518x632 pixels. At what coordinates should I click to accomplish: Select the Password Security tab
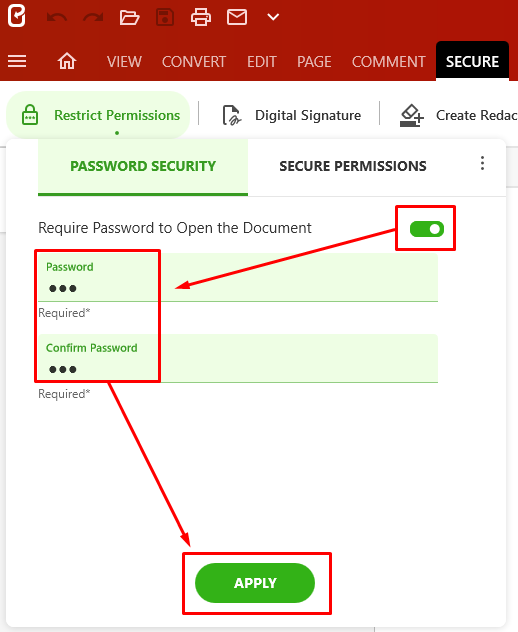tap(143, 166)
